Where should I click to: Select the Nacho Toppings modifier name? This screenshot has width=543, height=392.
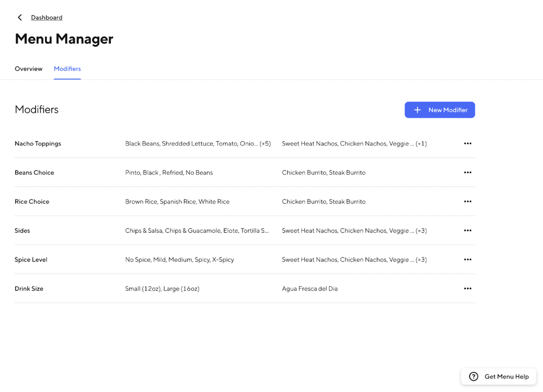(38, 144)
